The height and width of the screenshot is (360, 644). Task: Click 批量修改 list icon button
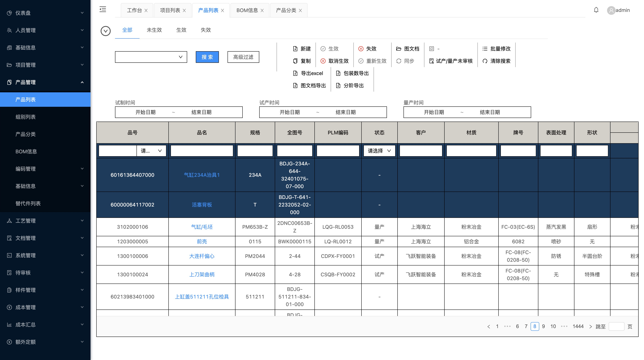[x=497, y=49]
